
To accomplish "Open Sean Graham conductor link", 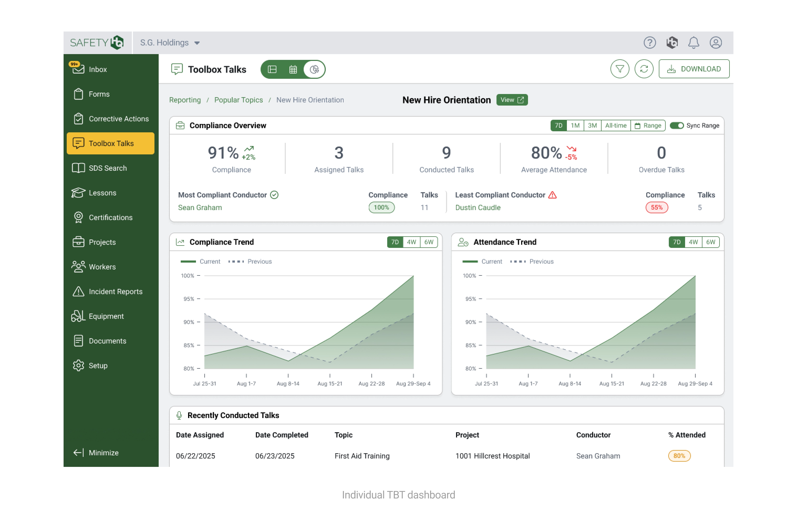I will [x=200, y=208].
